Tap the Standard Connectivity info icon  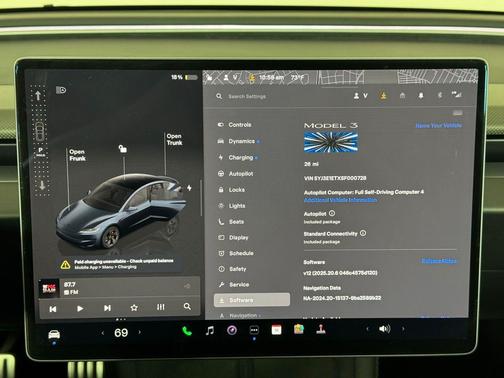(363, 233)
